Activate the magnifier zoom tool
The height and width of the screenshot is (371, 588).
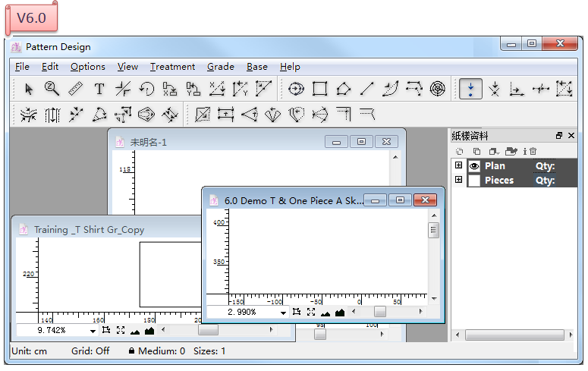(52, 89)
